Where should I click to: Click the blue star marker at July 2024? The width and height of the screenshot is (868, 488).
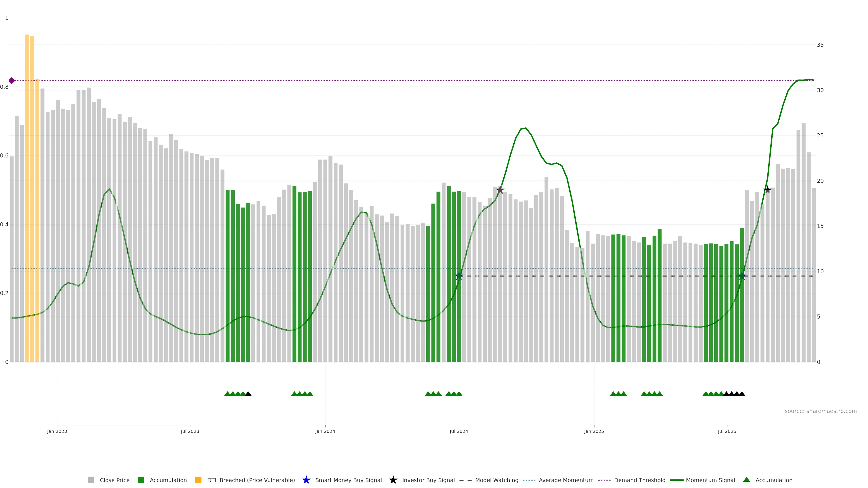pyautogui.click(x=459, y=276)
